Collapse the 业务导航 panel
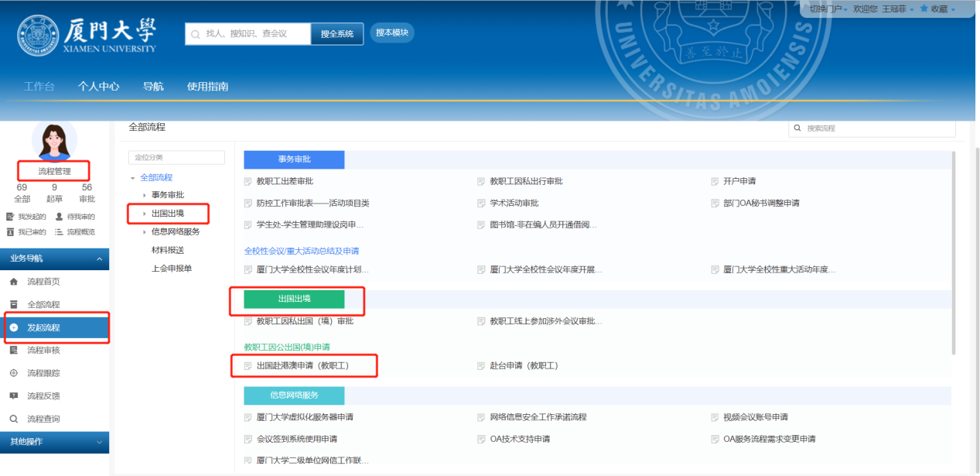 [x=99, y=259]
